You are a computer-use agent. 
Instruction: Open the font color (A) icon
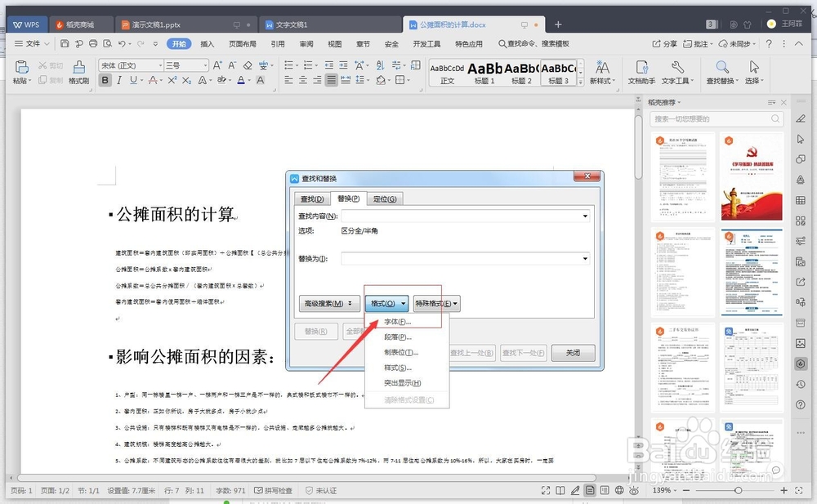pos(242,79)
